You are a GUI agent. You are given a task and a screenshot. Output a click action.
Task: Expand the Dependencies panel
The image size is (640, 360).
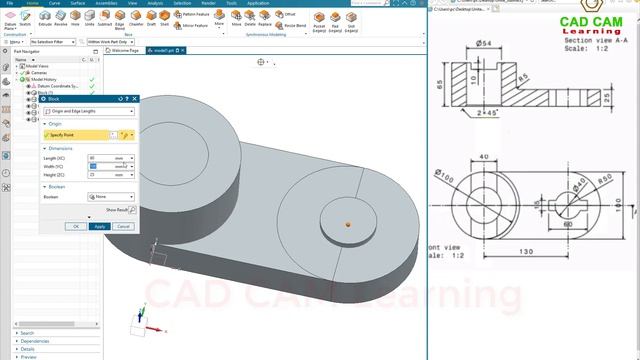click(35, 341)
